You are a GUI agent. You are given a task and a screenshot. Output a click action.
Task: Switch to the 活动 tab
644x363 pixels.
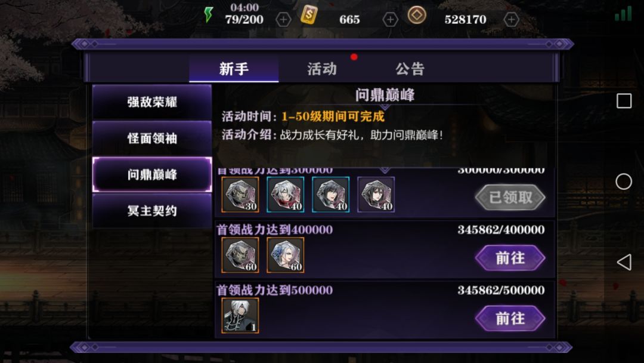pyautogui.click(x=322, y=69)
